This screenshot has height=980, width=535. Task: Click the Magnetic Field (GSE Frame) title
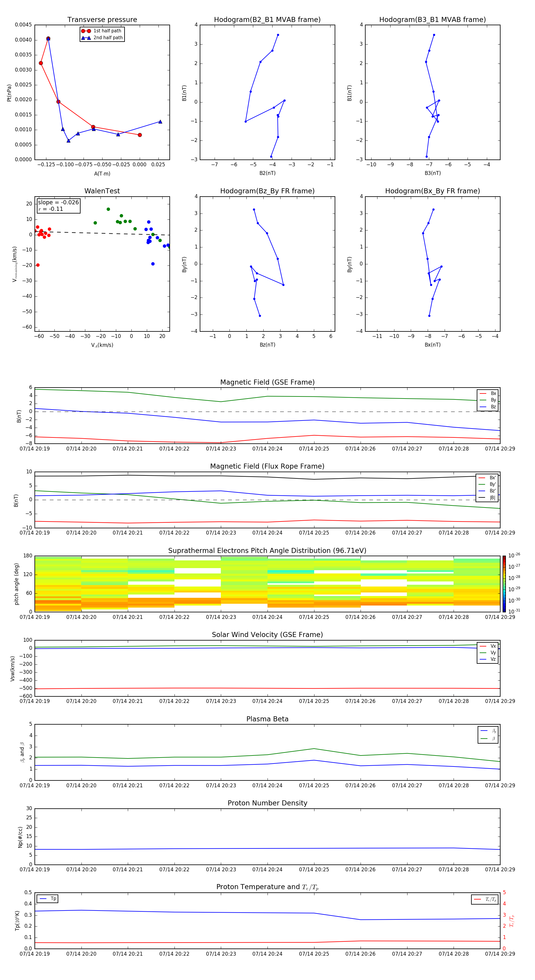coord(267,382)
